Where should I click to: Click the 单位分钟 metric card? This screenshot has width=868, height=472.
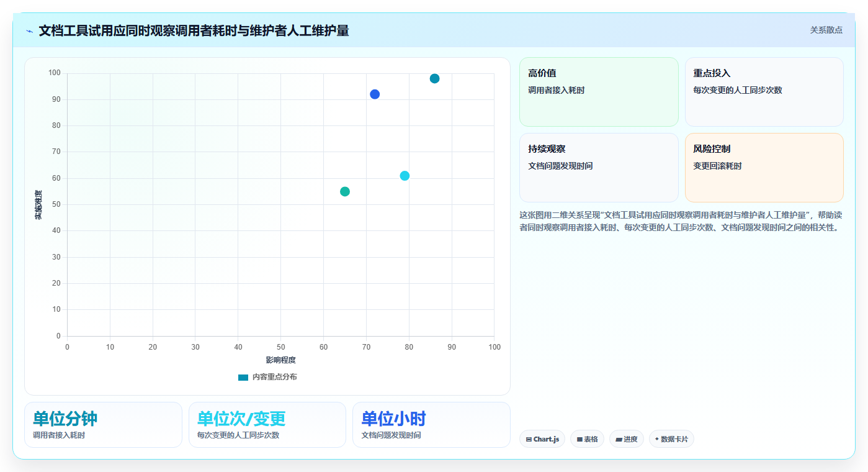coord(103,425)
